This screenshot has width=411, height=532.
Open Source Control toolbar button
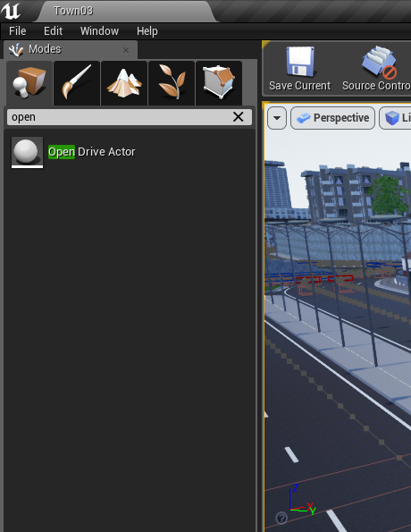pos(377,69)
